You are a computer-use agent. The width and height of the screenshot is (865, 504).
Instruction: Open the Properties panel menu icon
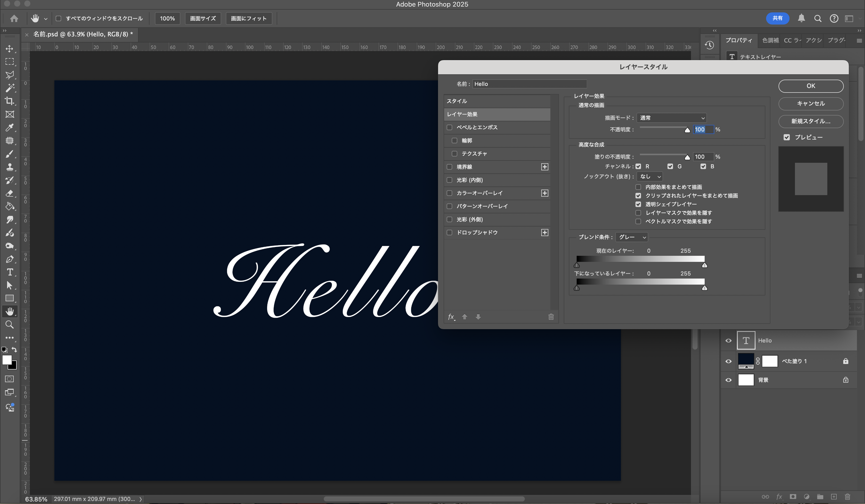click(859, 41)
